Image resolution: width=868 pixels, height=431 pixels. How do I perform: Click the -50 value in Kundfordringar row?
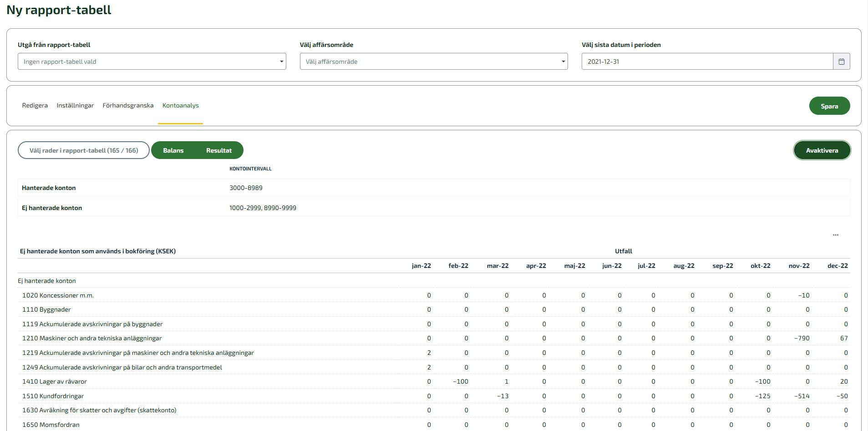pos(842,396)
